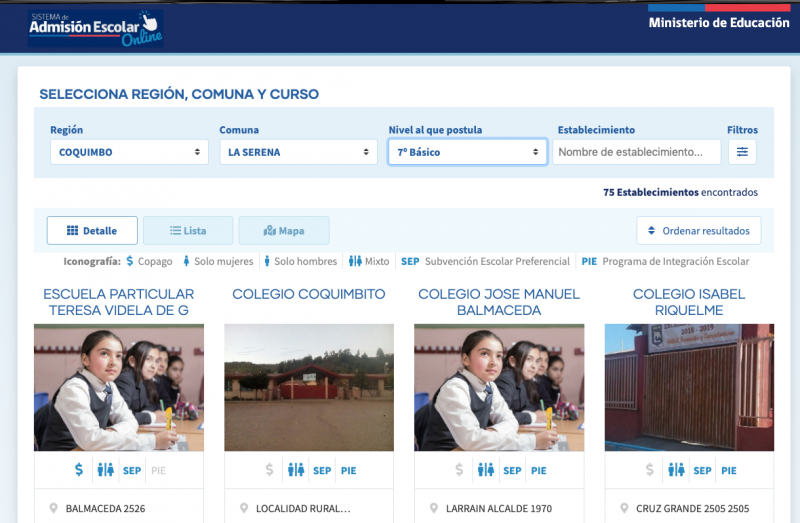Click location pin next to LOCALIDAD RURAL

click(244, 508)
